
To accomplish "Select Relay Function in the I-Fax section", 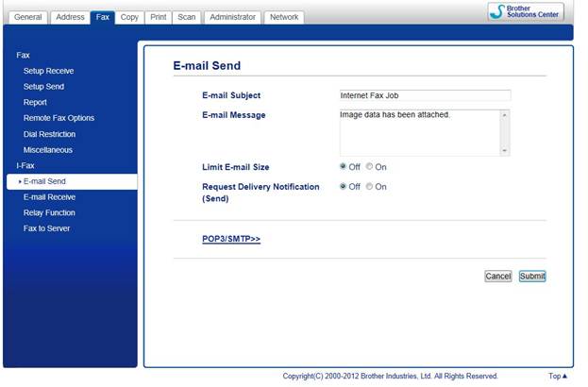I will click(50, 212).
